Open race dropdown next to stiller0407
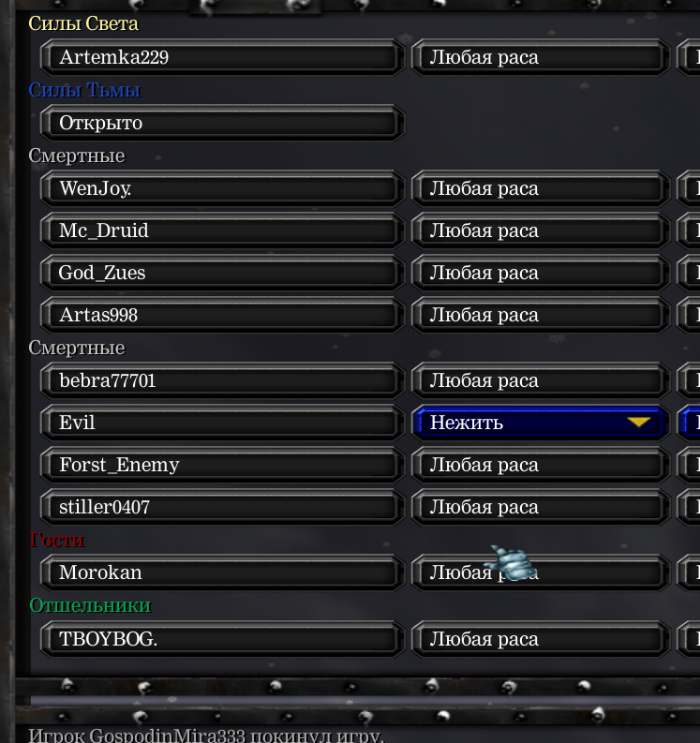This screenshot has height=743, width=700. [x=541, y=507]
